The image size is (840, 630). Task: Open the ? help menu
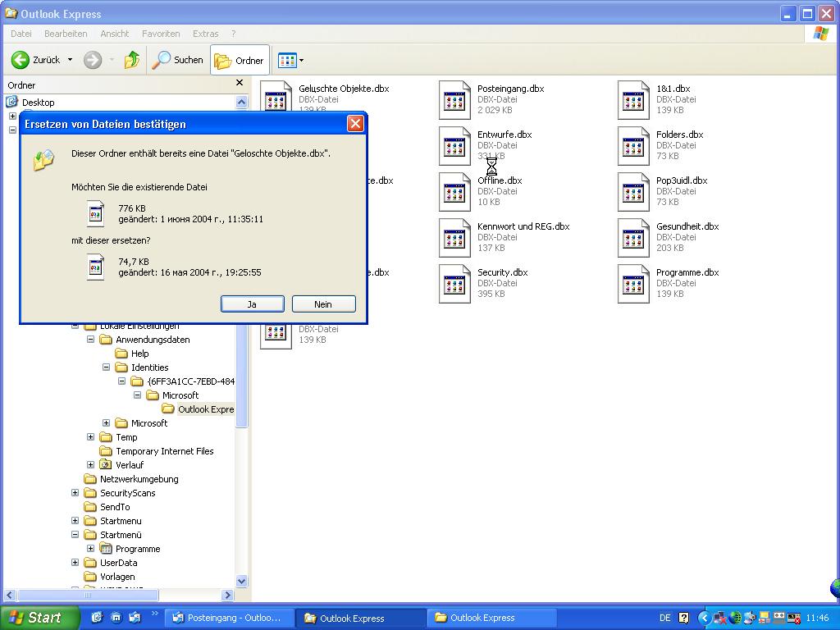234,34
